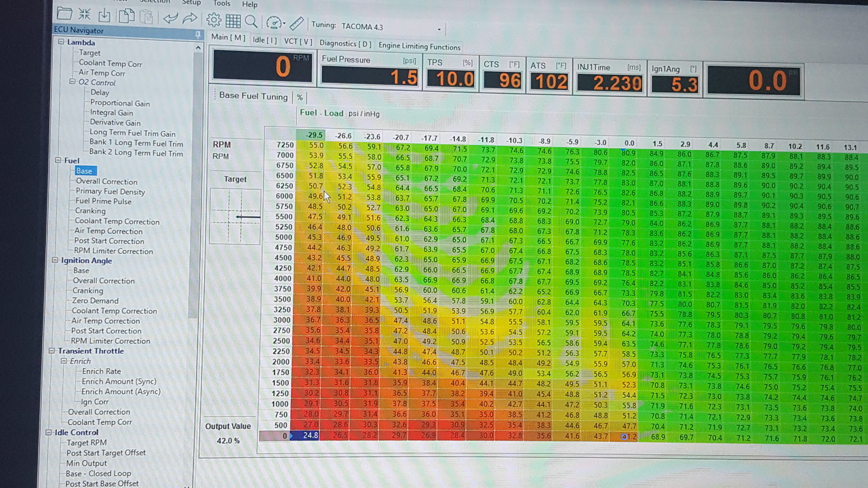Click the navigator scroll-up arrow
The image size is (868, 488).
coord(199,48)
